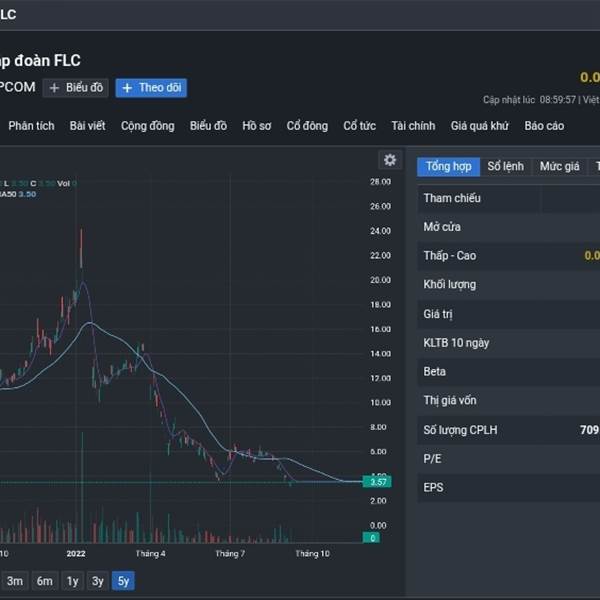Select the Cổ đông tab

coord(307,126)
